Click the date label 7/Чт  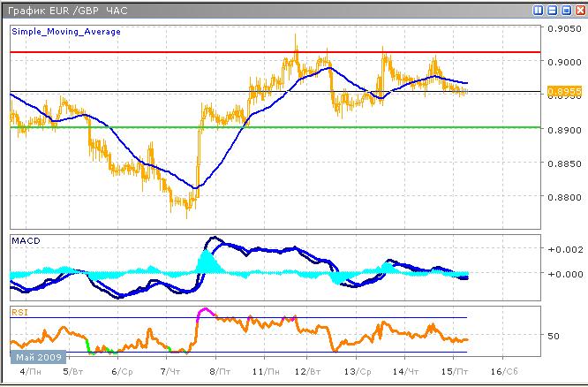[x=170, y=372]
